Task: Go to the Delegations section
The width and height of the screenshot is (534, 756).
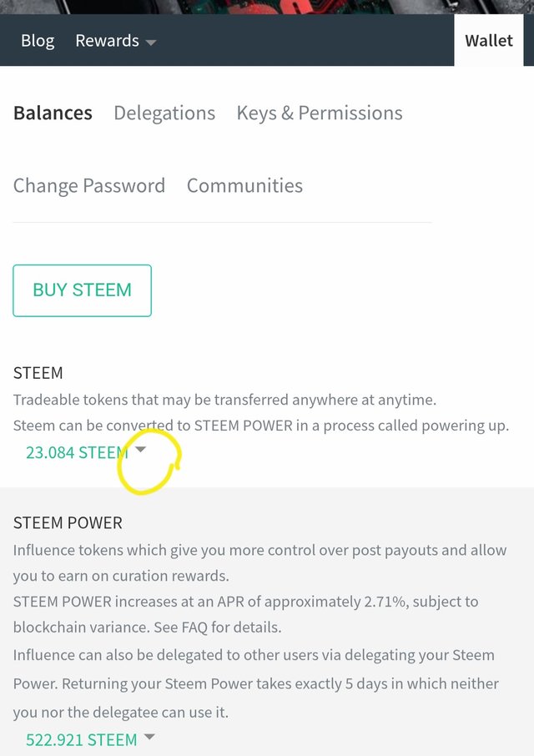Action: tap(164, 113)
